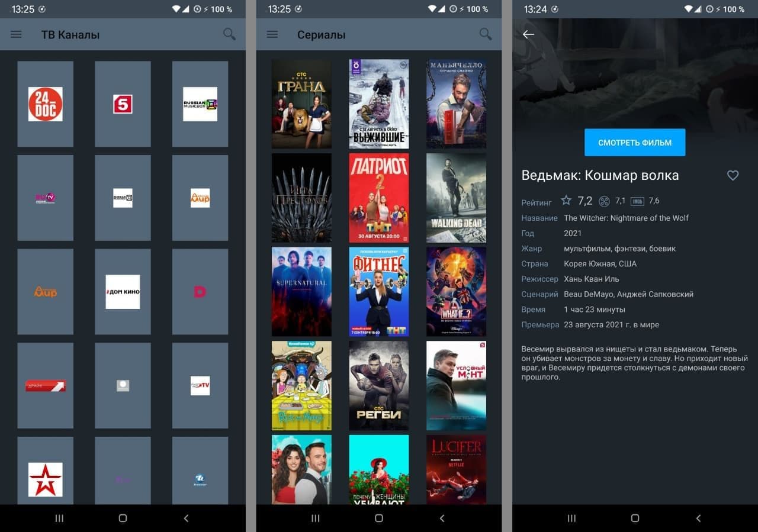This screenshot has height=532, width=758.
Task: Tap the star rating icon beside 7,2
Action: point(566,201)
